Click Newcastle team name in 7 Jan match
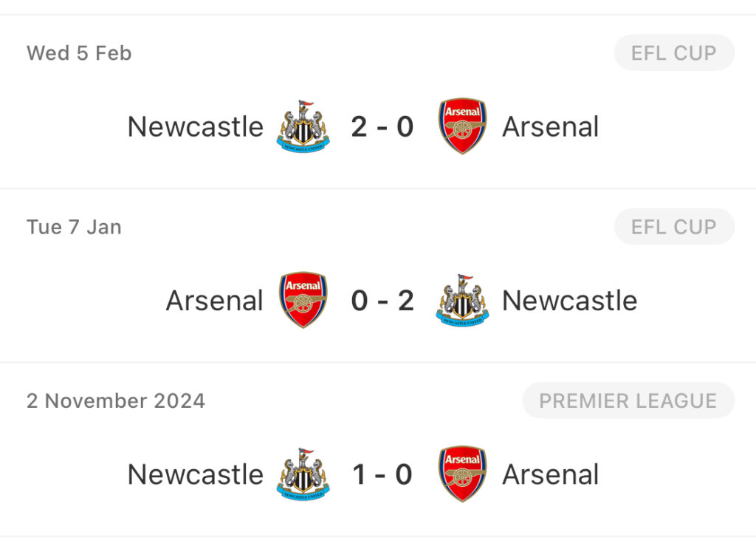The image size is (756, 549). pyautogui.click(x=570, y=301)
